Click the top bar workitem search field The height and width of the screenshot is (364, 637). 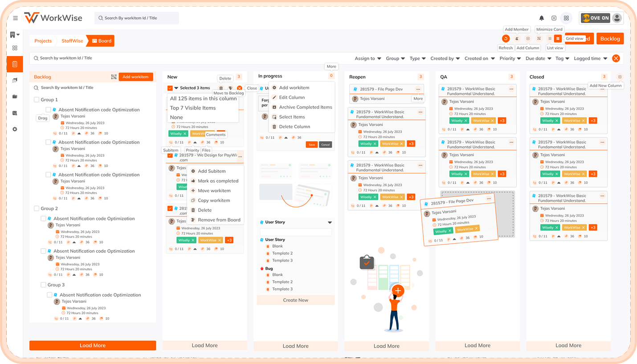136,18
